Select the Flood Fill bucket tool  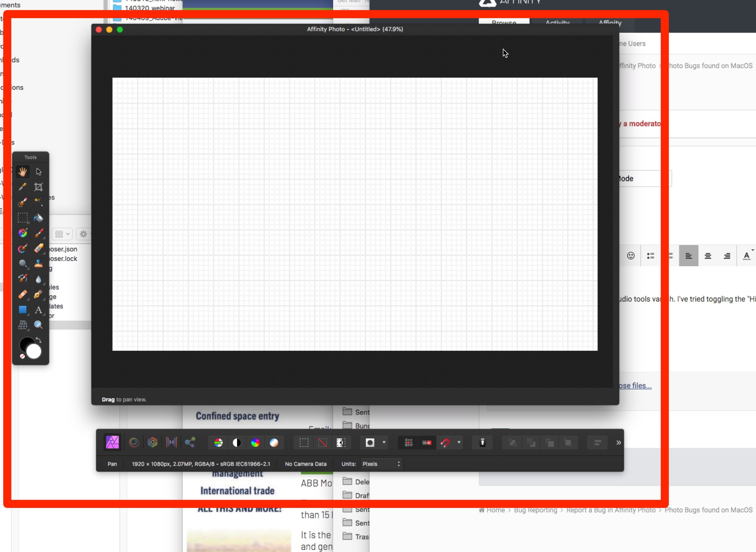click(x=39, y=218)
